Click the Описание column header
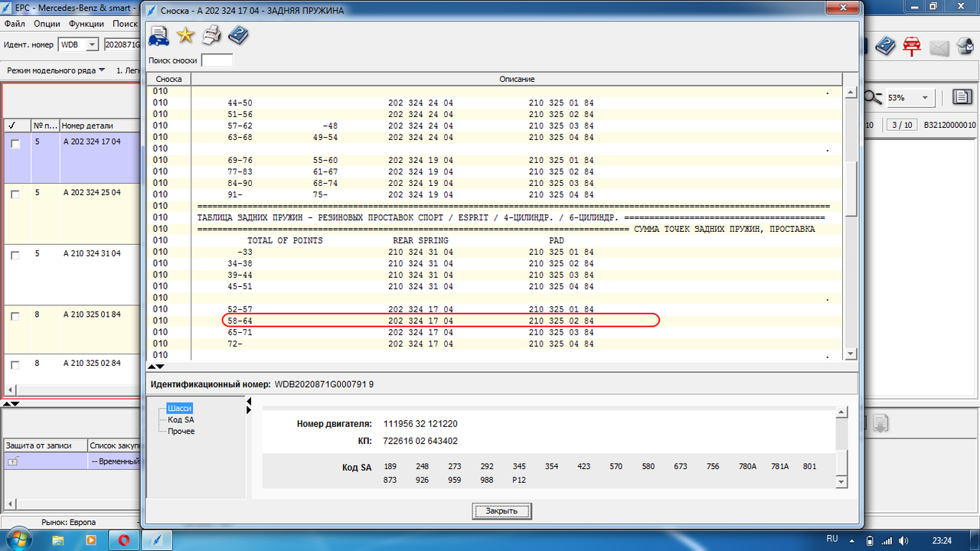 (517, 80)
